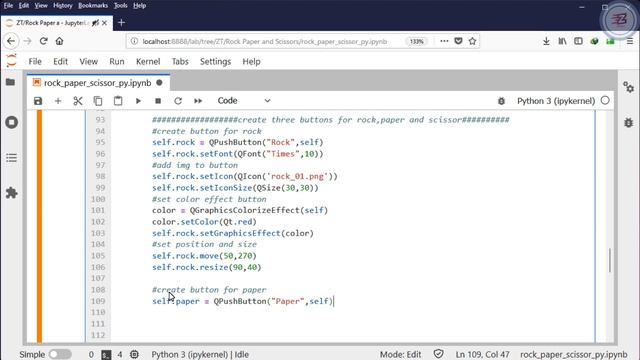Save the notebook with the floppy icon
Screen dimensions: 640x360
38,101
